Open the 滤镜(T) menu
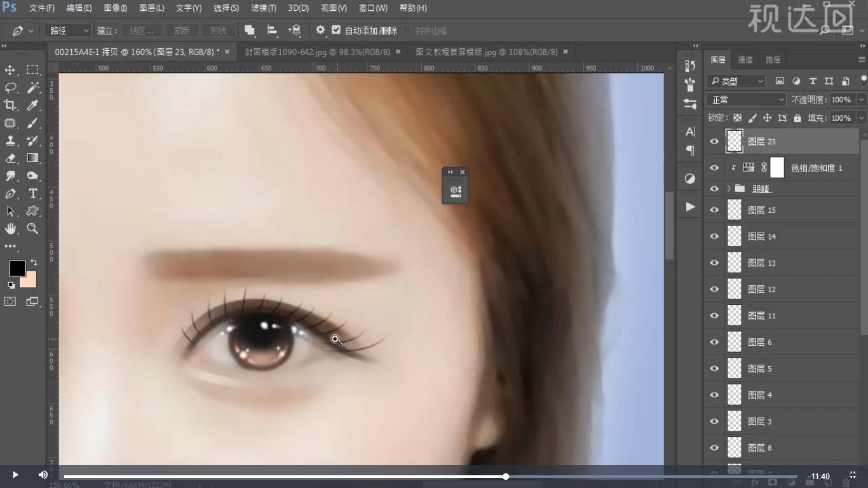This screenshot has width=868, height=488. tap(263, 8)
